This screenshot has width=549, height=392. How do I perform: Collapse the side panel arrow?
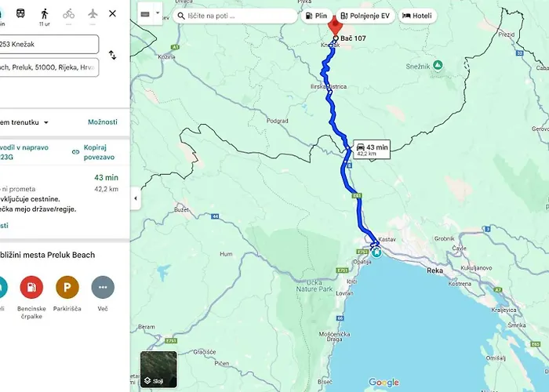tap(134, 198)
